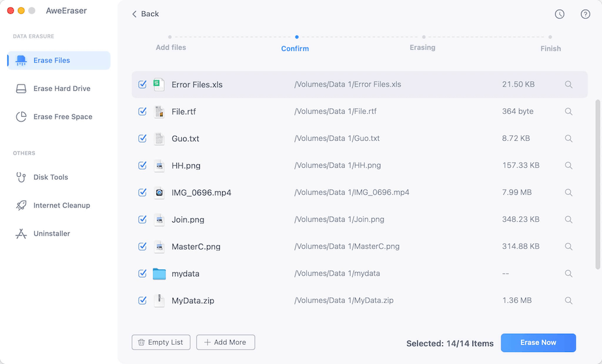The width and height of the screenshot is (602, 364).
Task: Click the Erasing step label
Action: (422, 47)
